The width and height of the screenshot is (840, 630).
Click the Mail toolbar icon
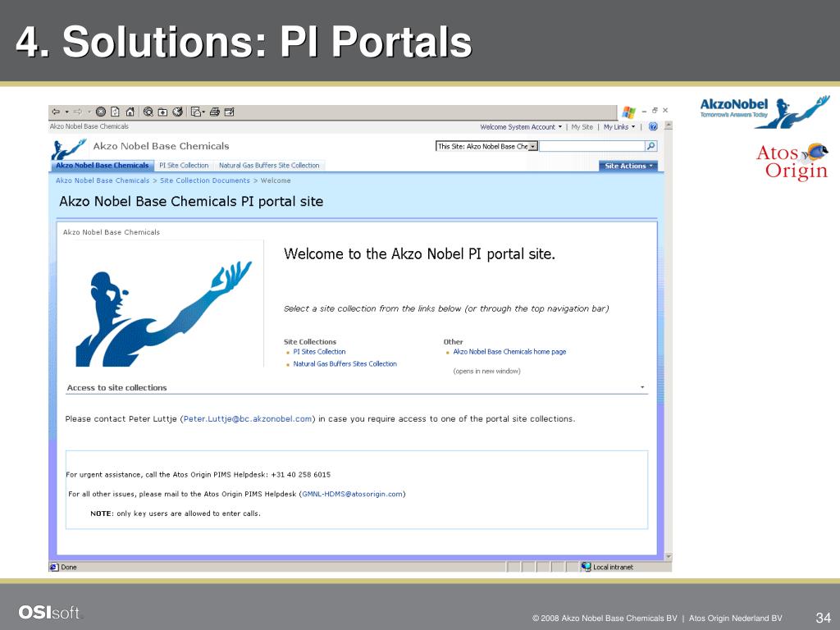tap(195, 112)
